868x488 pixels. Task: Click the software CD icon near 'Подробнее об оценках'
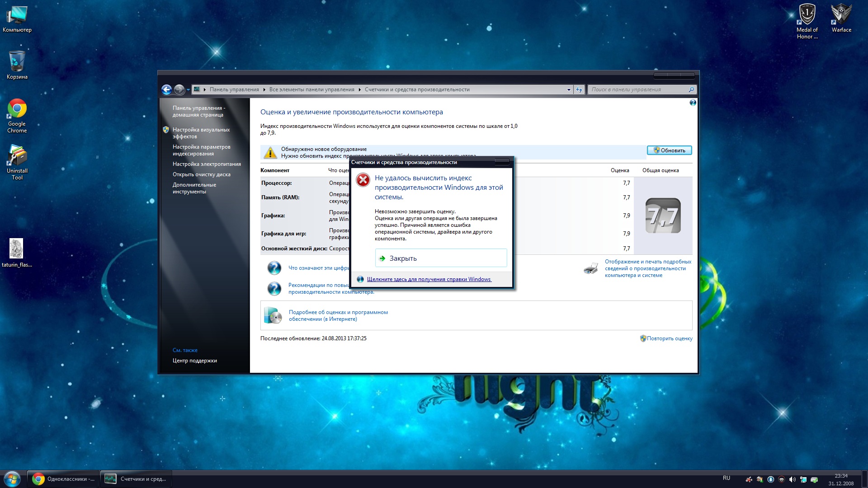point(273,315)
